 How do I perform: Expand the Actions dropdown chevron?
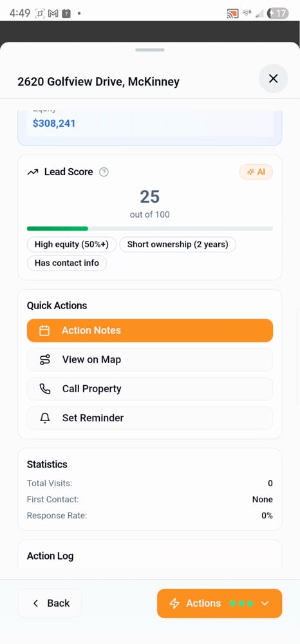(x=265, y=603)
